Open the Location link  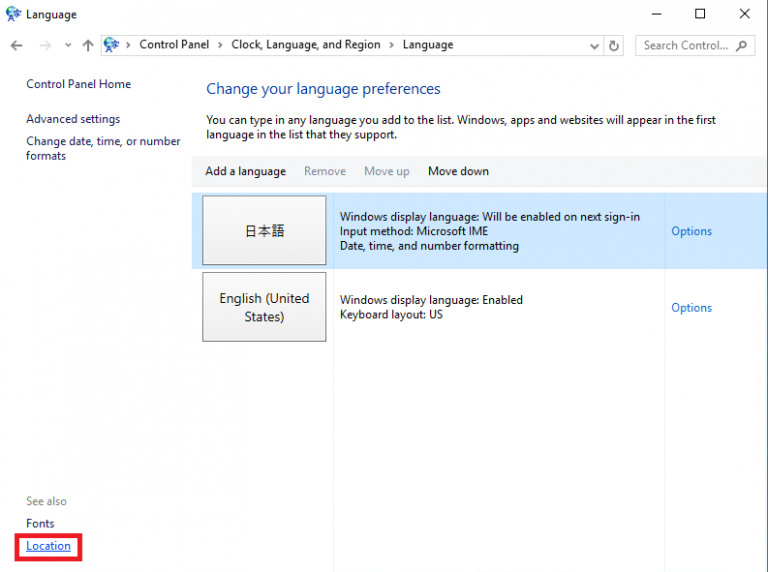point(48,546)
